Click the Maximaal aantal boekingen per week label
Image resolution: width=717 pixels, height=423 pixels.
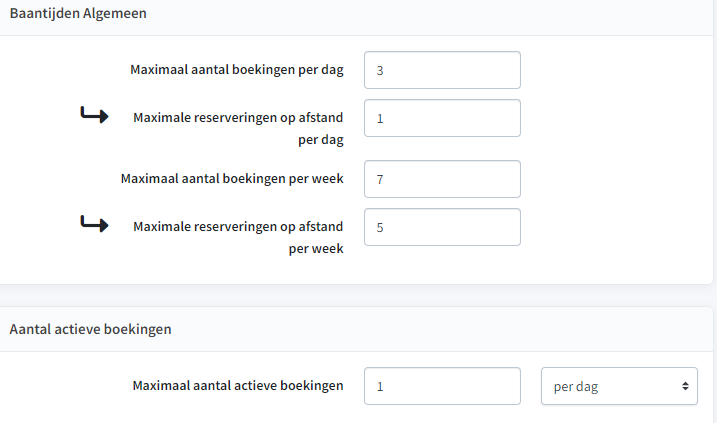(232, 178)
